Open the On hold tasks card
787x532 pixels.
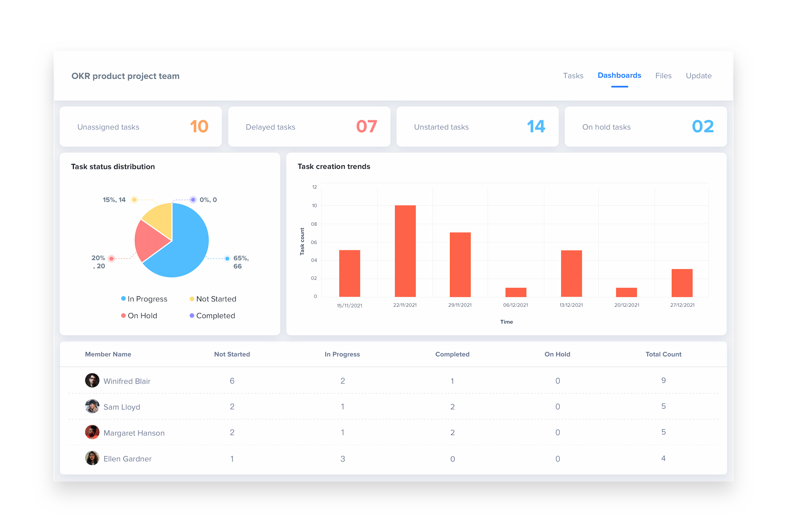coord(646,127)
